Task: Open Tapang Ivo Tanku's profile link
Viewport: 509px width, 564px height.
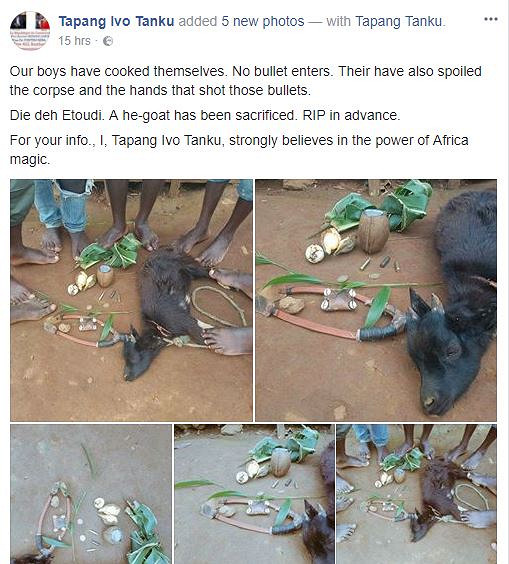Action: click(x=116, y=21)
